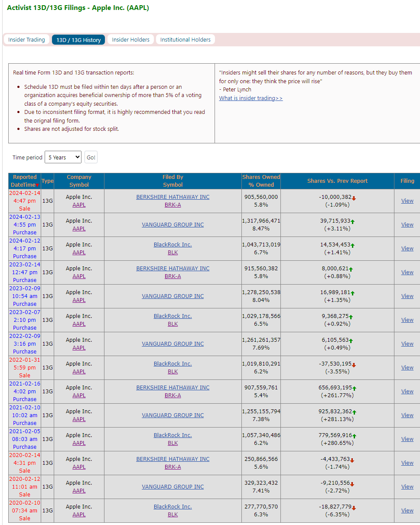View the 2021-02-05 BlackRock filing

tap(407, 439)
